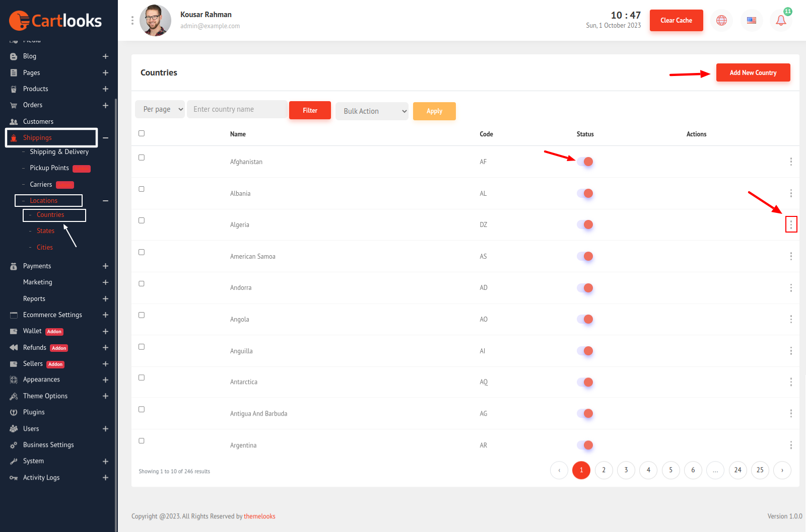806x532 pixels.
Task: Click the Enter country name field
Action: tap(237, 109)
